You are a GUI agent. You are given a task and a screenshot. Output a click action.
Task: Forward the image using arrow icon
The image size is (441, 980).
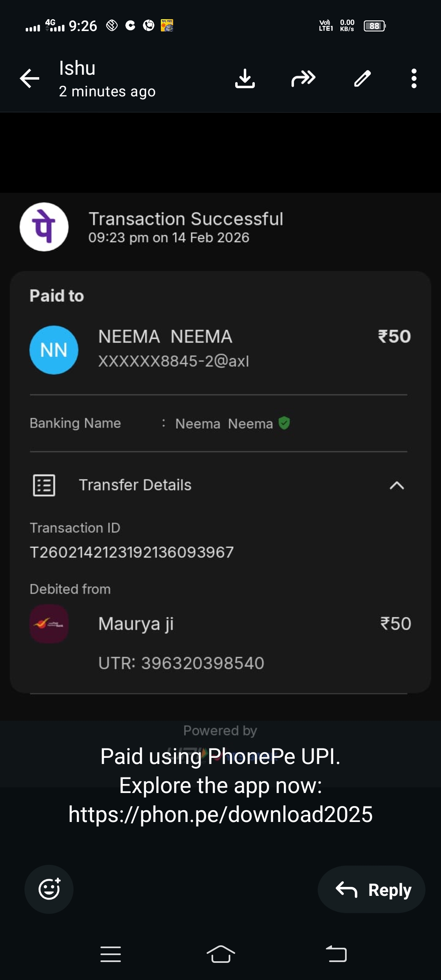pos(303,78)
